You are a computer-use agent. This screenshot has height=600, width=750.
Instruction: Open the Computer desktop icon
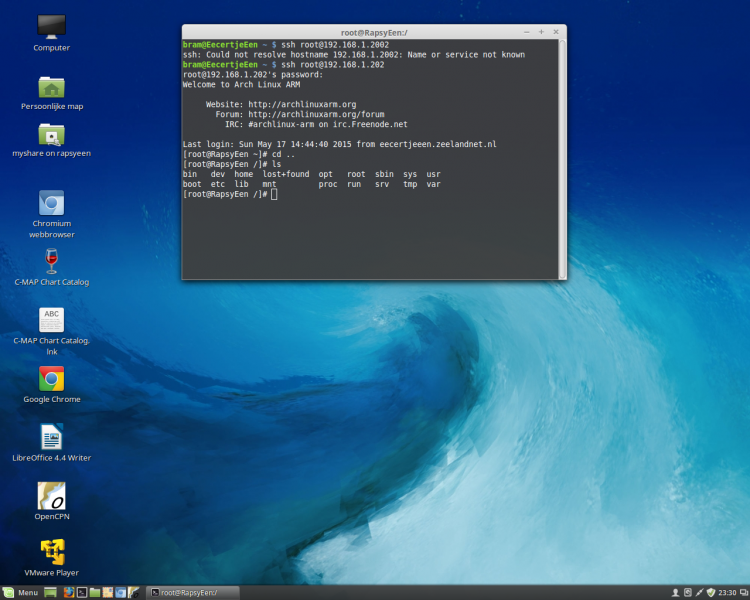pyautogui.click(x=51, y=28)
